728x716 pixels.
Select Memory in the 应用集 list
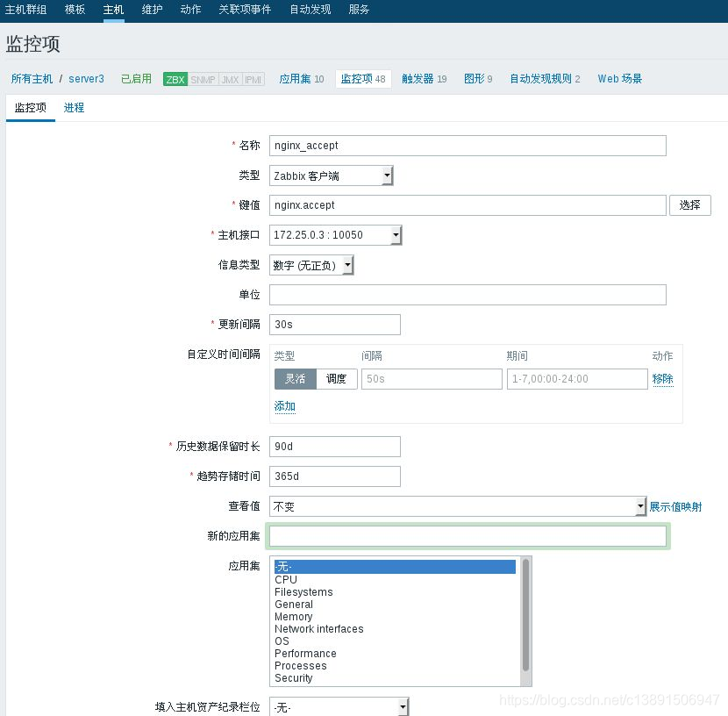point(395,617)
